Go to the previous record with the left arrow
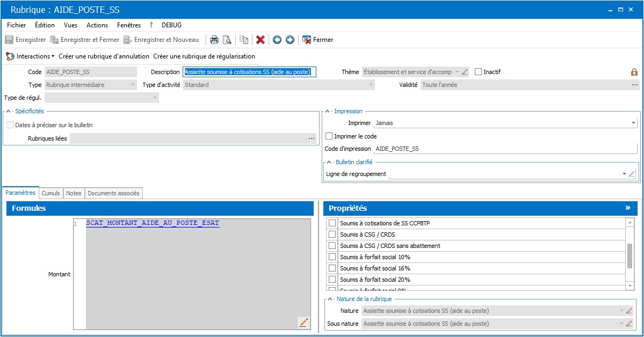Viewport: 644px width, 337px height. [x=277, y=40]
